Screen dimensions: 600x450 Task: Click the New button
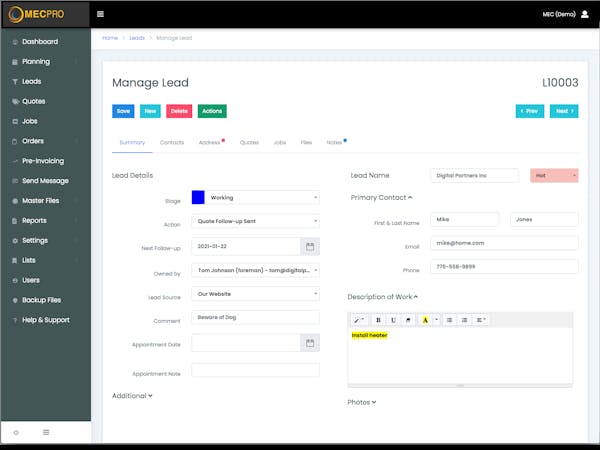tap(150, 111)
